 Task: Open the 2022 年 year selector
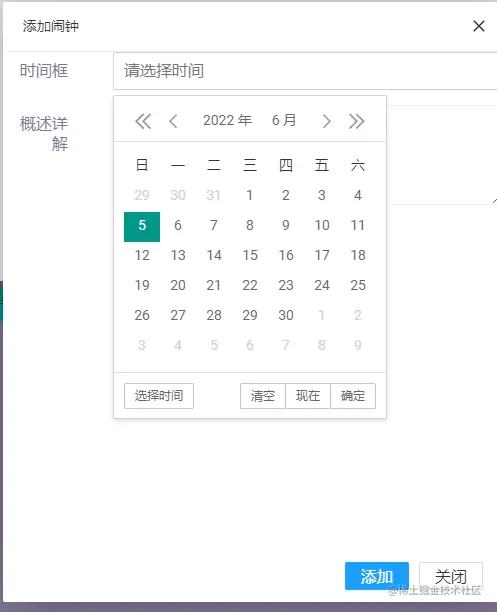(x=227, y=120)
